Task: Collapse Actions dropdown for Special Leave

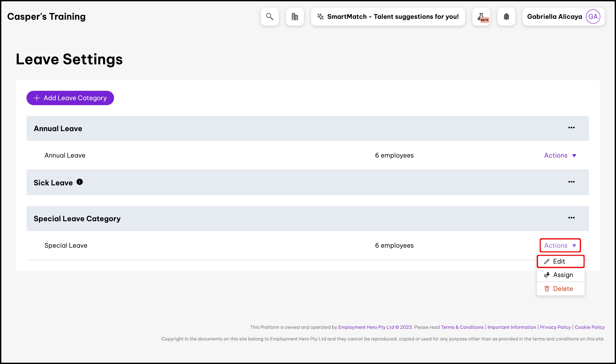Action: (x=560, y=245)
